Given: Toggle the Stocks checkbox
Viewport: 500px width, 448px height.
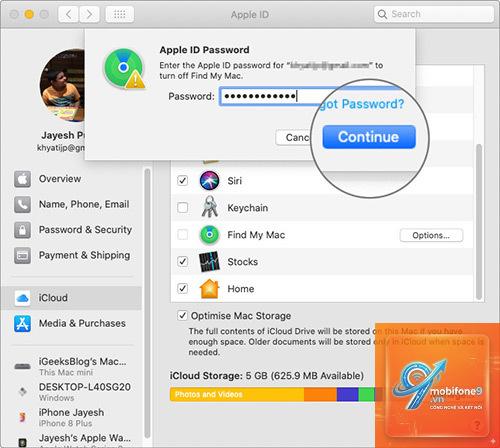Looking at the screenshot, I should click(182, 262).
